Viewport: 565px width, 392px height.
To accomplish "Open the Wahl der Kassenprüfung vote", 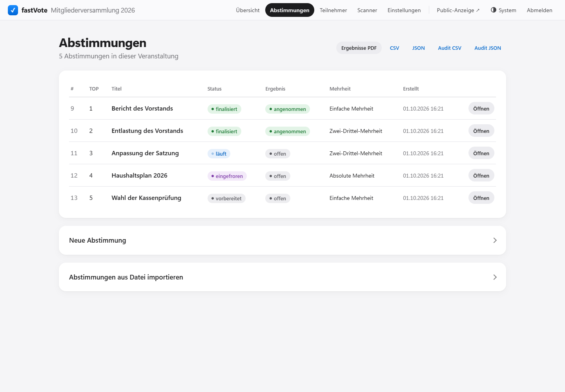I will coord(481,198).
